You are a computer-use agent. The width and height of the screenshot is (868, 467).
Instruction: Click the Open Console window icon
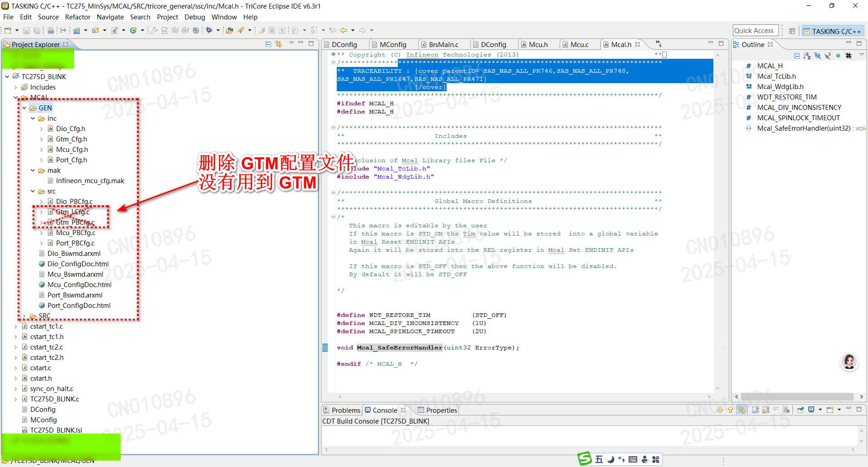(830, 410)
